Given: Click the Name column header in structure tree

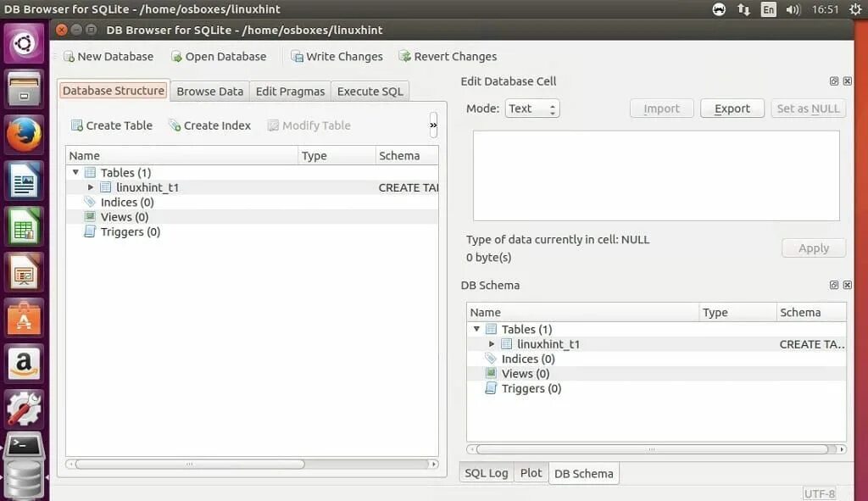Looking at the screenshot, I should [x=181, y=156].
